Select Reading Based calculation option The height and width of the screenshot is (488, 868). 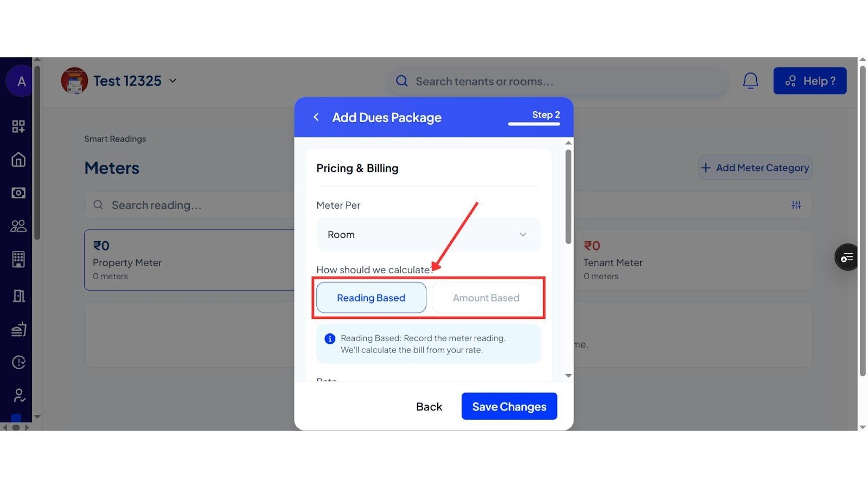371,298
